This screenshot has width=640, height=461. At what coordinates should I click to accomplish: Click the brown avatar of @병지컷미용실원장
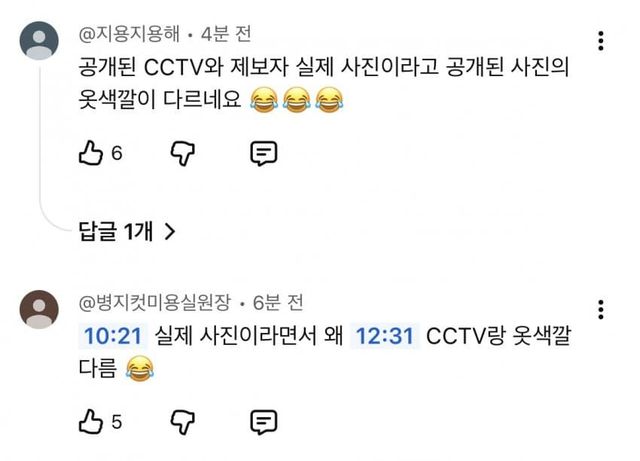(x=39, y=310)
